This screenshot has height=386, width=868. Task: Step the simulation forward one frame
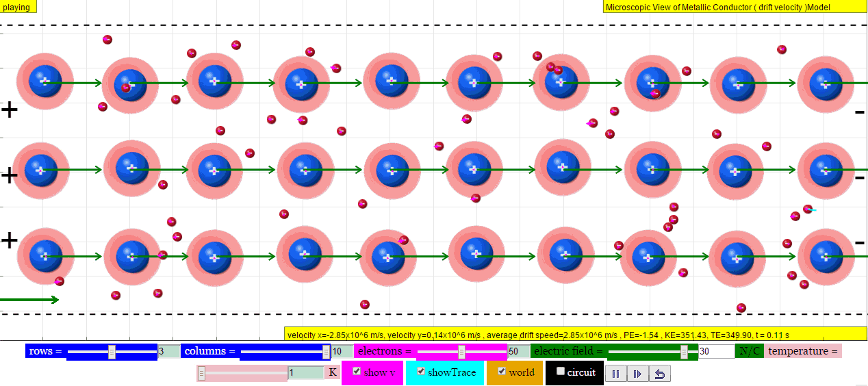(637, 374)
